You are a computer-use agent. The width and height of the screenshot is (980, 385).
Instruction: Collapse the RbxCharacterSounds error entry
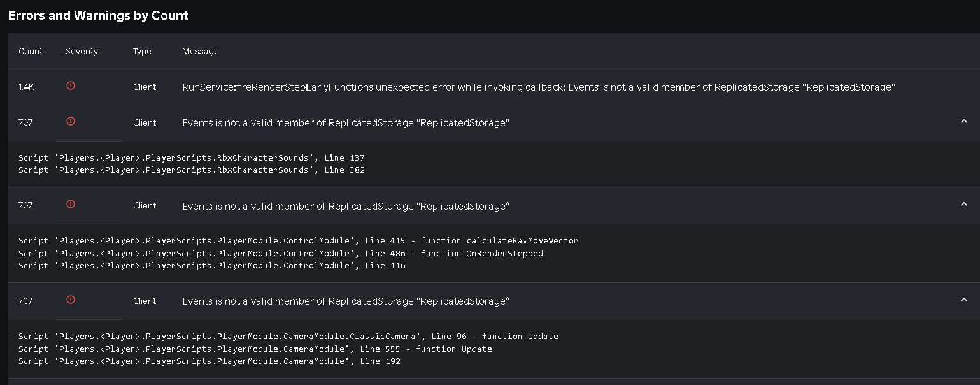pos(963,122)
